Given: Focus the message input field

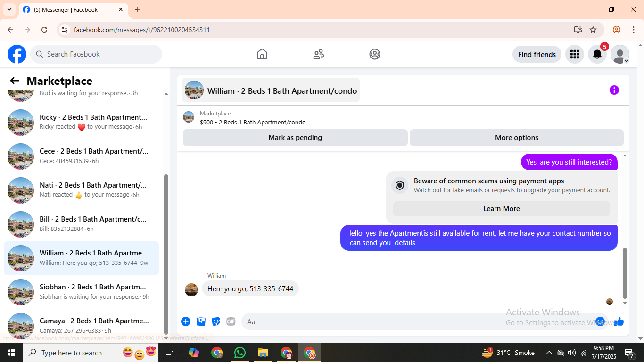Looking at the screenshot, I should (419, 321).
